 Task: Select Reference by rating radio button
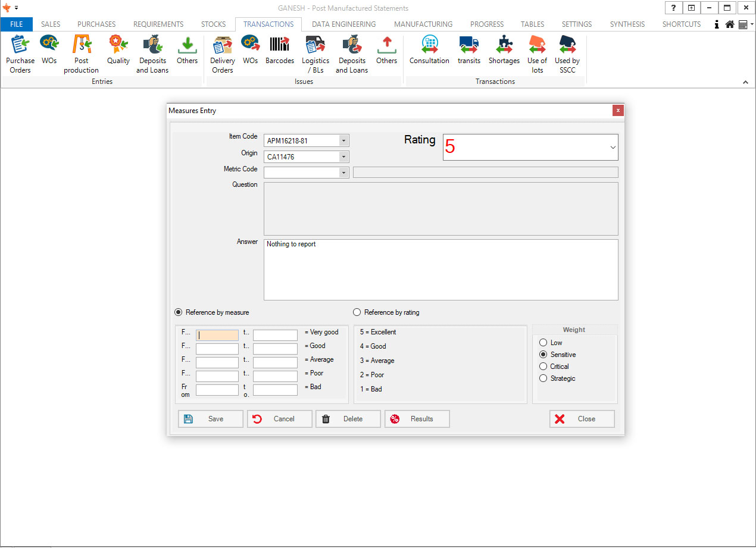[x=357, y=312]
